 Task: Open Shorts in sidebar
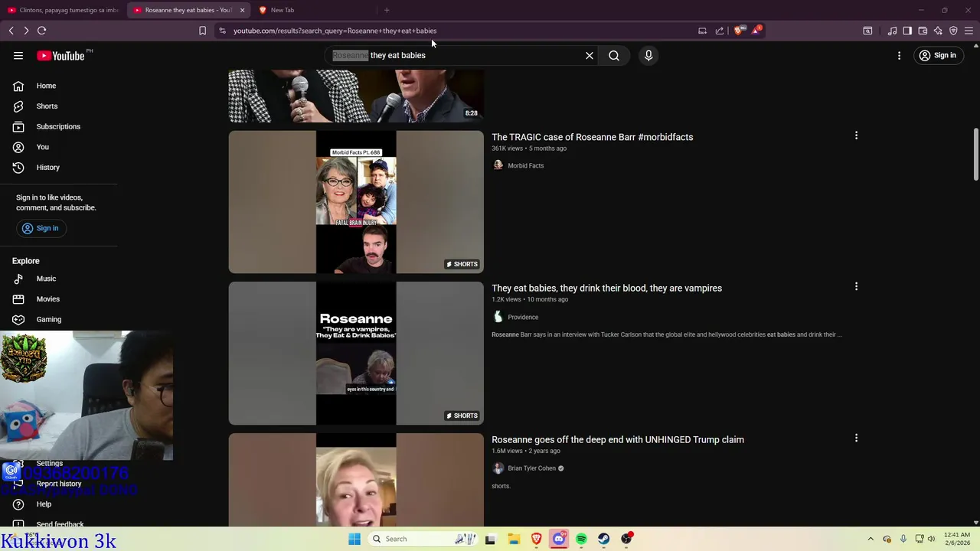coord(47,106)
